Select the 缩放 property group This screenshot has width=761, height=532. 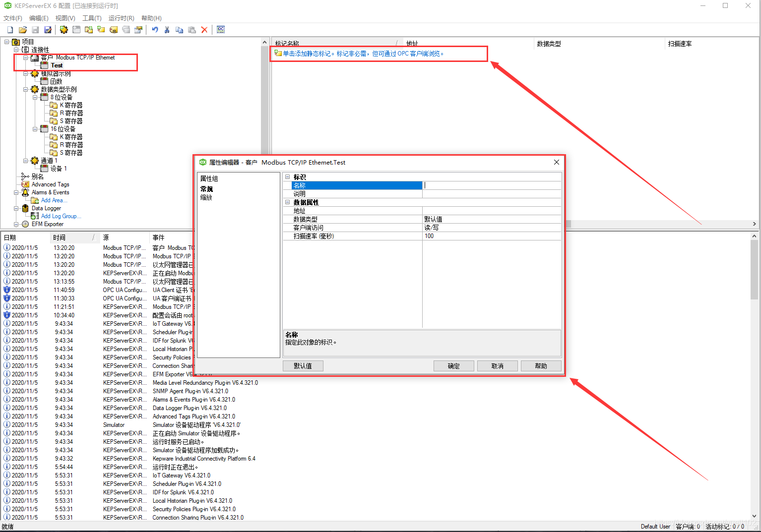pyautogui.click(x=206, y=197)
